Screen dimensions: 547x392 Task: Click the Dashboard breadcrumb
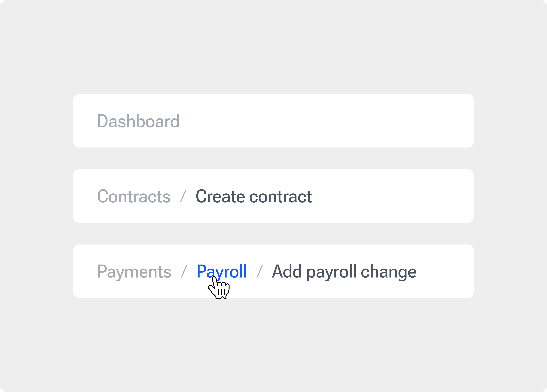138,121
